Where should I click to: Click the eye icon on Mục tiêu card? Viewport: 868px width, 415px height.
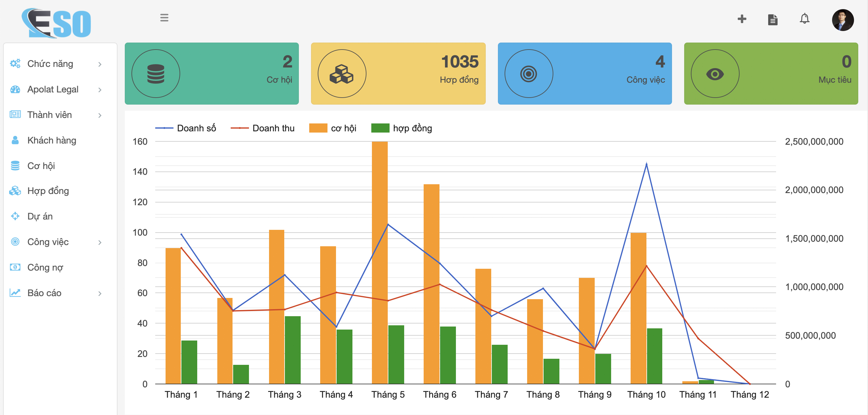pos(715,74)
